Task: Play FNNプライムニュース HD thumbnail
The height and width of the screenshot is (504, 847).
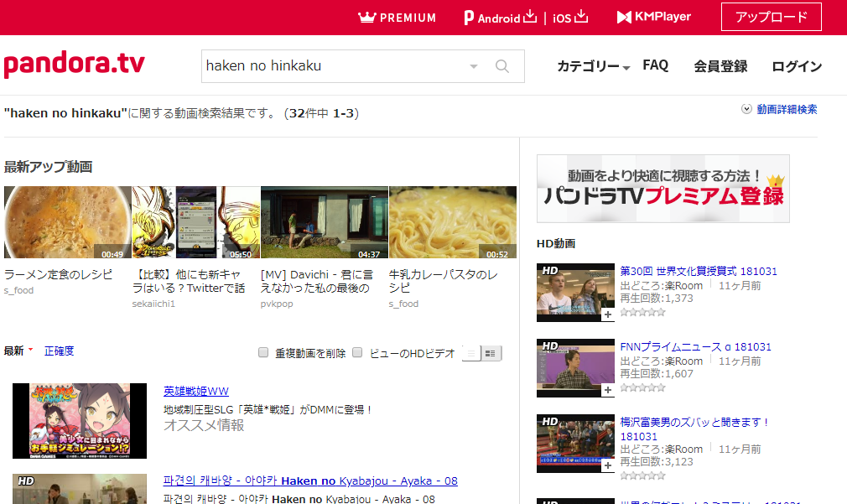Action: [x=575, y=368]
